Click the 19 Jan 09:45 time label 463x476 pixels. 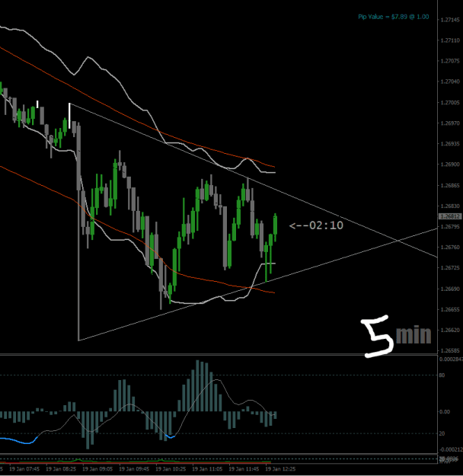[x=134, y=469]
